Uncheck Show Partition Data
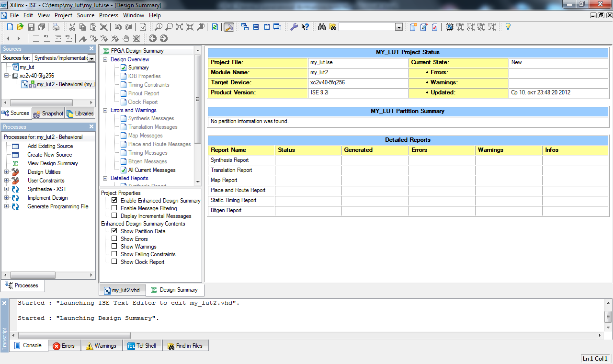The width and height of the screenshot is (613, 364). [114, 231]
